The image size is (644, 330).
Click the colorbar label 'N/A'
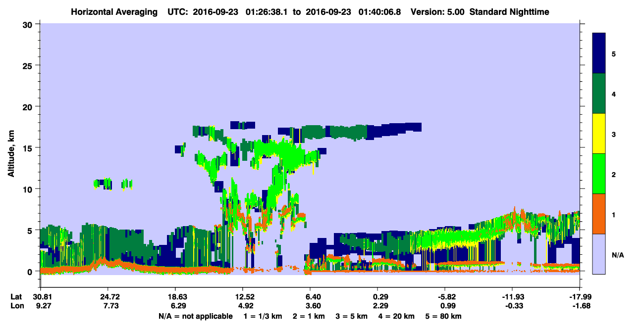[617, 255]
